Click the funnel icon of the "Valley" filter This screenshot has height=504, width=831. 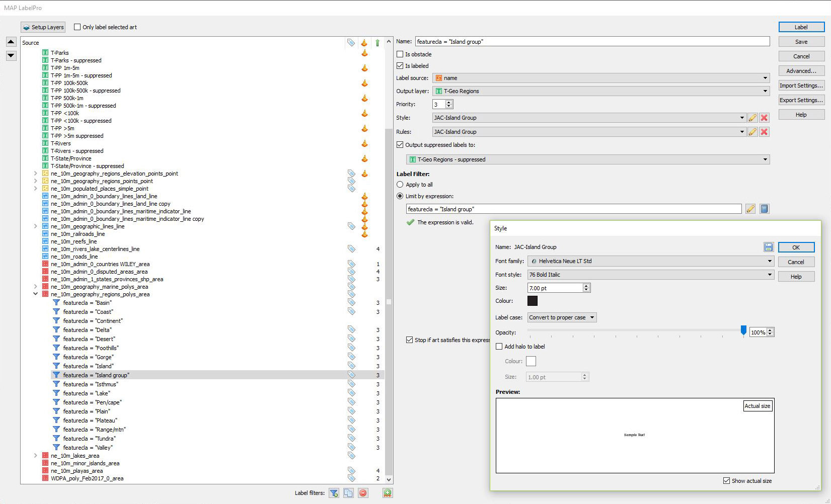(x=56, y=448)
